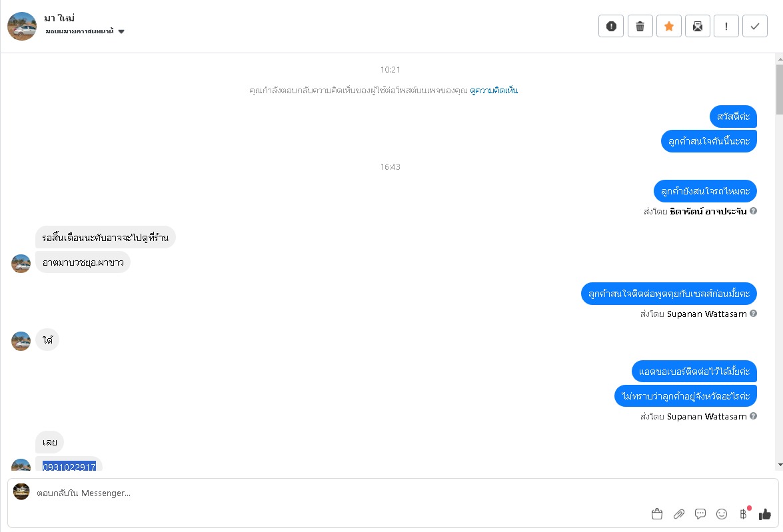Click the scrollbar down arrow
The image size is (783, 532).
coord(780,465)
